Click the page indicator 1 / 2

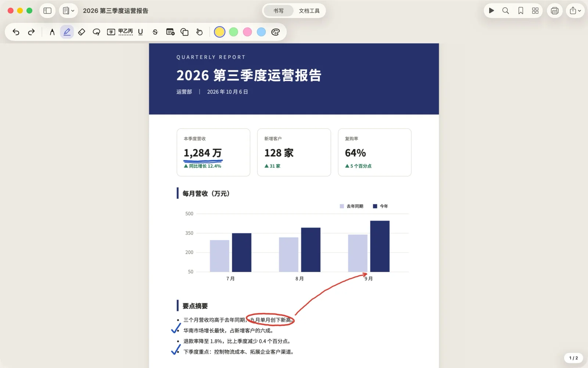coord(573,358)
